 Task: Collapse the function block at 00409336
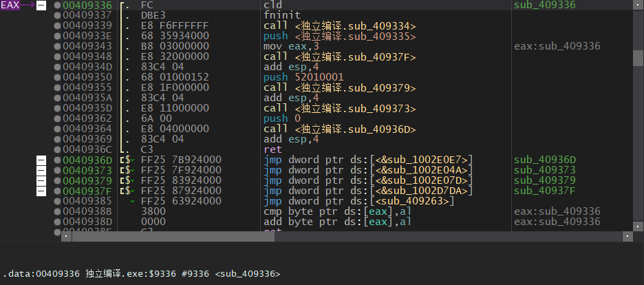click(x=41, y=6)
